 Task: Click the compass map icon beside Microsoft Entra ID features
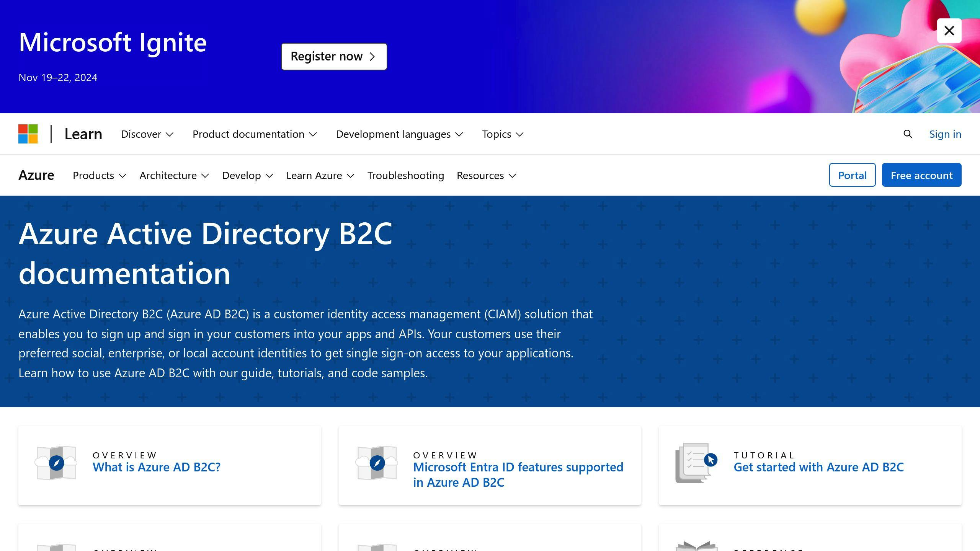pyautogui.click(x=377, y=463)
